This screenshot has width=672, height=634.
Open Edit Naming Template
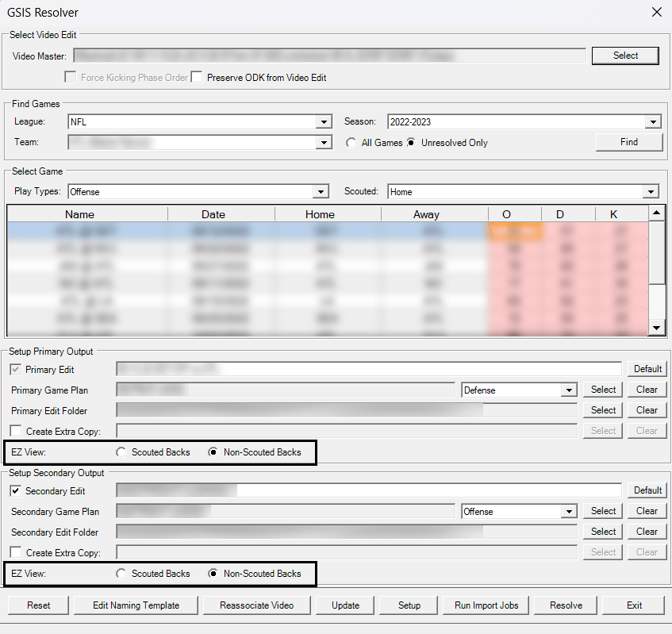point(136,605)
